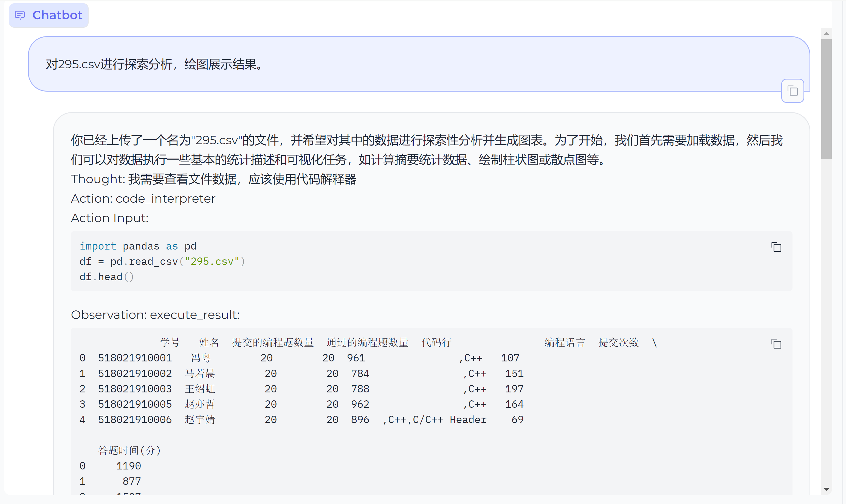
Task: Click the "Observation: execute_result:" line
Action: tap(155, 315)
